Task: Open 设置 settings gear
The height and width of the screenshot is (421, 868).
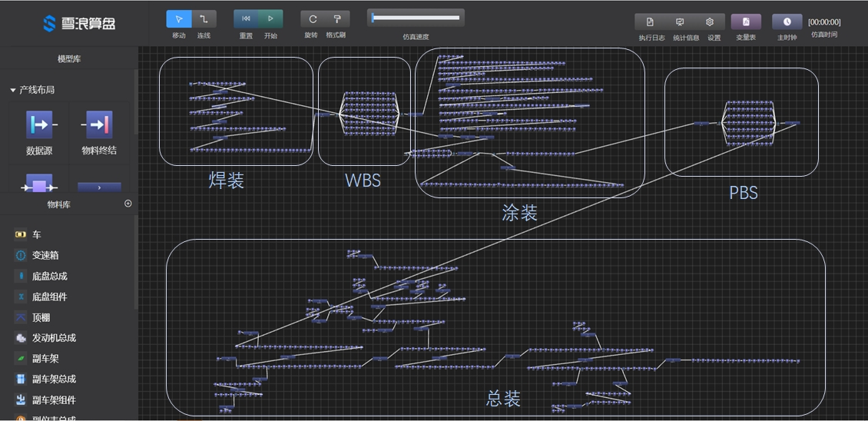Action: (x=710, y=22)
